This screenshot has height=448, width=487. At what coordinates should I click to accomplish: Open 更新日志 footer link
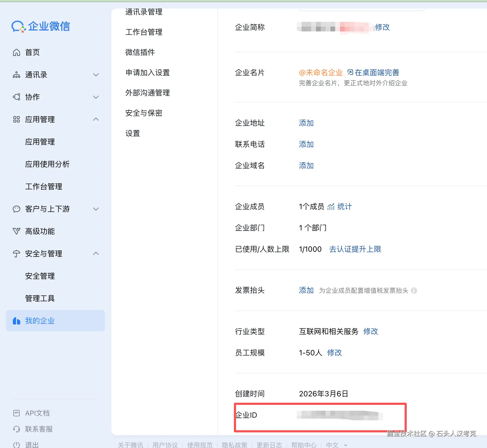[x=269, y=445]
